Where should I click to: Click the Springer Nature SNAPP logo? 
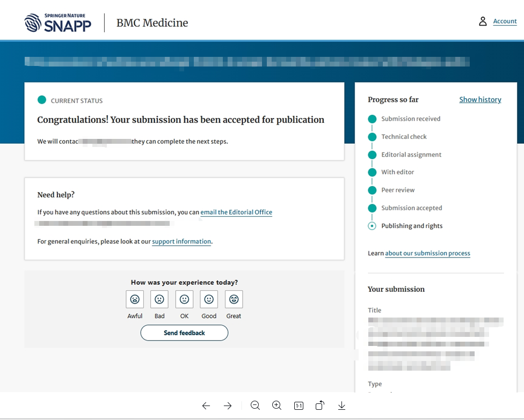58,23
